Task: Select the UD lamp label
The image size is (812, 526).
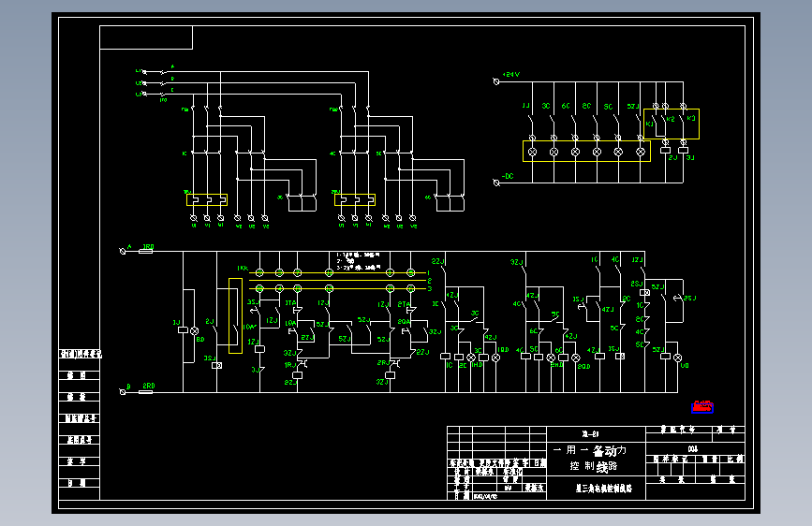Action: [685, 366]
